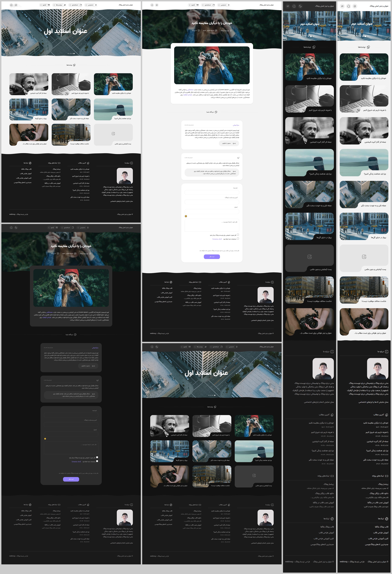Open hamburger menu in dark mobile header
The height and width of the screenshot is (574, 392).
(288, 6)
